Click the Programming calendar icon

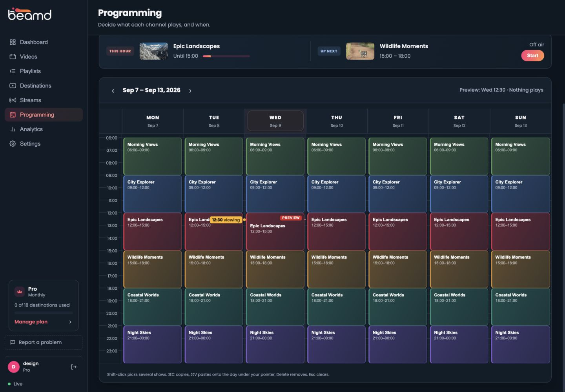pos(13,114)
